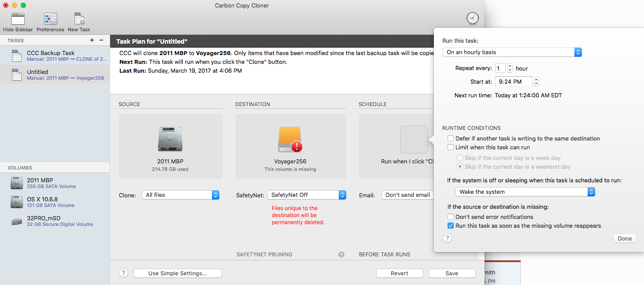
Task: Click the Repeat every number field
Action: coord(500,68)
